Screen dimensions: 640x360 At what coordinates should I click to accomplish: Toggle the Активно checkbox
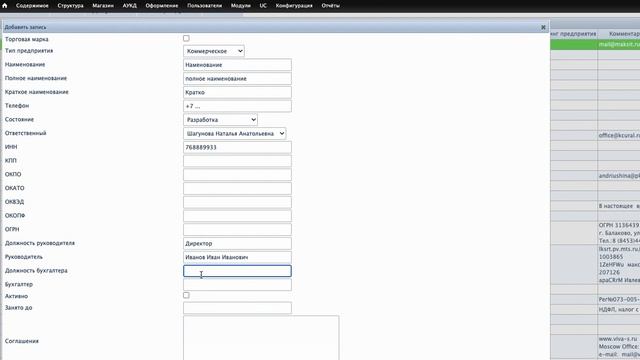(186, 295)
